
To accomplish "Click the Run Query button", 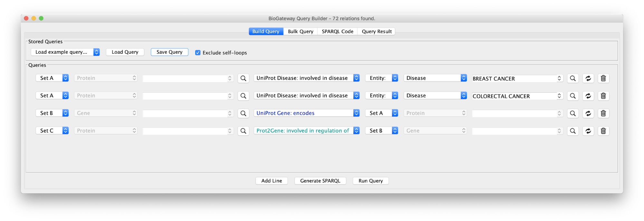I will point(370,181).
